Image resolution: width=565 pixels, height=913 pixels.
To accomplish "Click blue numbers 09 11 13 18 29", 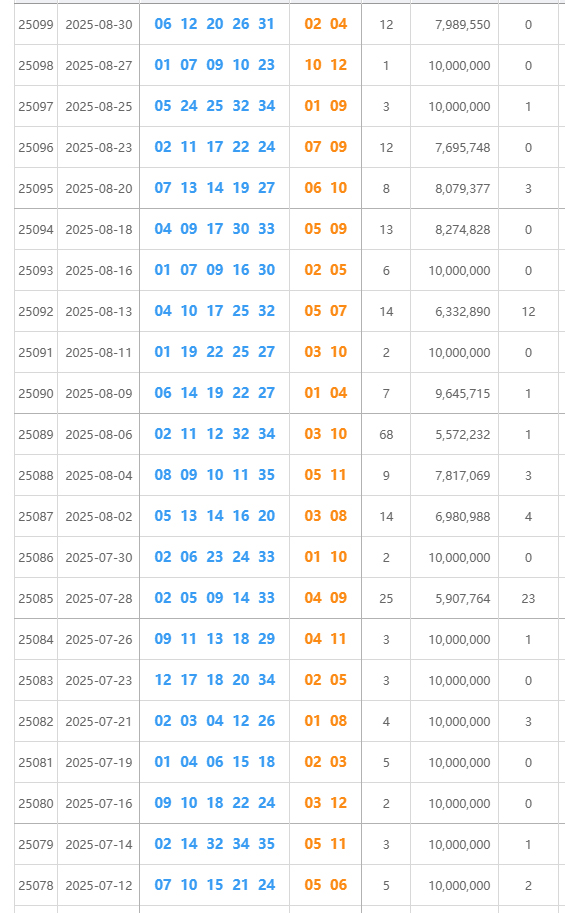I will click(214, 639).
